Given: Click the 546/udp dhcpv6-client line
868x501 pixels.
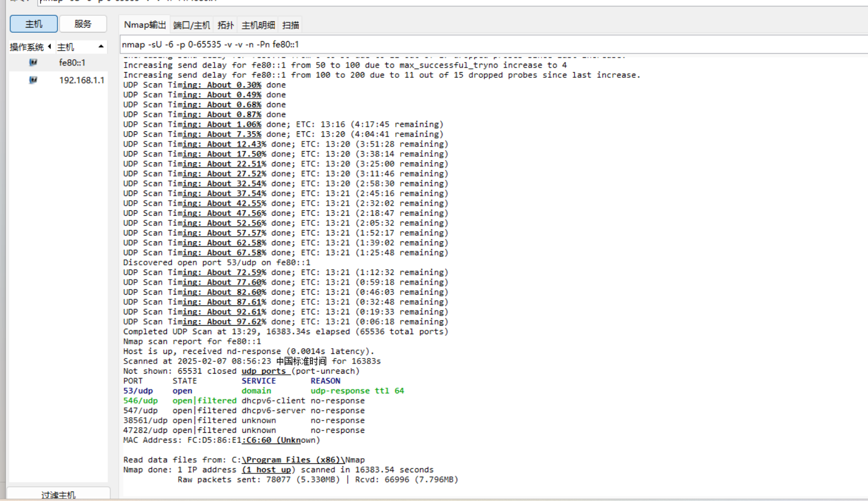Looking at the screenshot, I should (244, 401).
